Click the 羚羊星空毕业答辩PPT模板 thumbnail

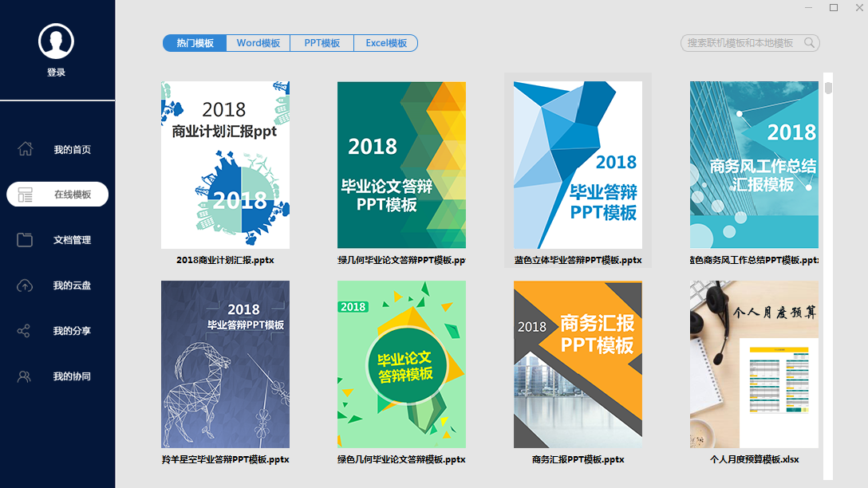coord(225,364)
